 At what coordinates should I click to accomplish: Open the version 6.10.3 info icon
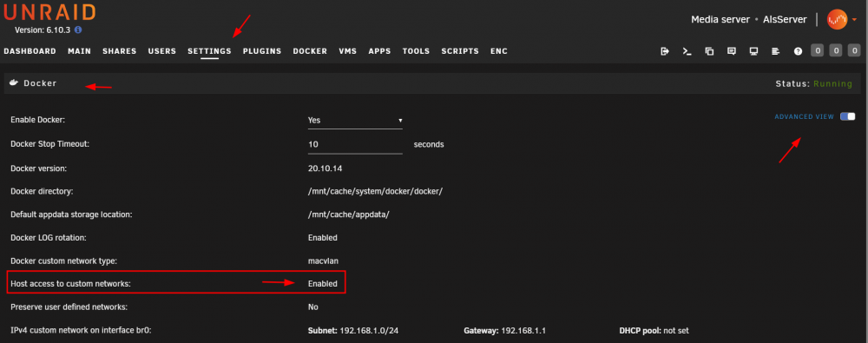(78, 30)
